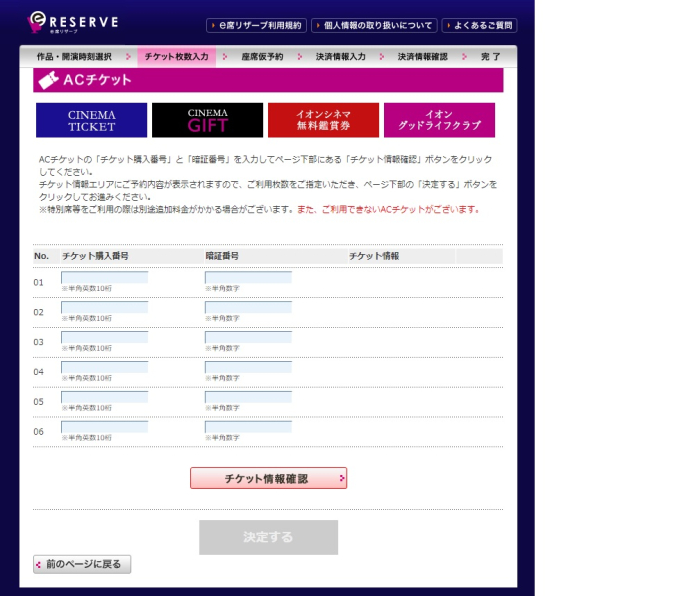The width and height of the screenshot is (700, 596).
Task: Open よくあるご質問 link
Action: pyautogui.click(x=479, y=25)
